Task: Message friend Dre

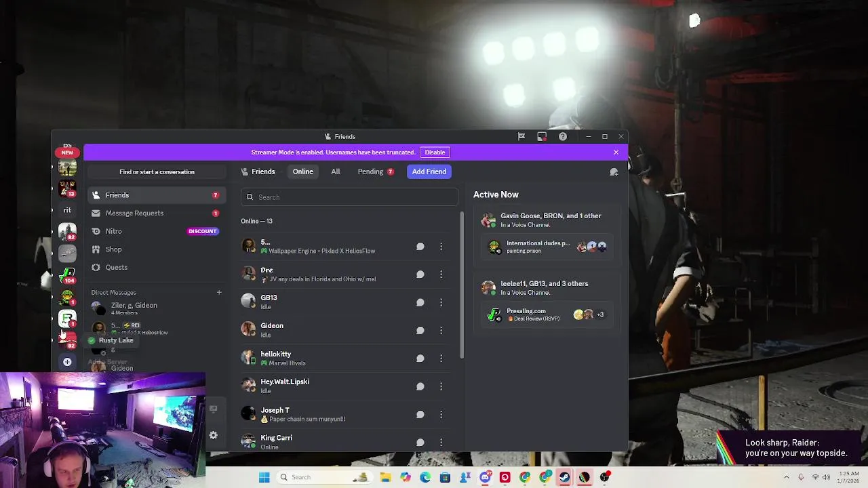Action: [420, 274]
